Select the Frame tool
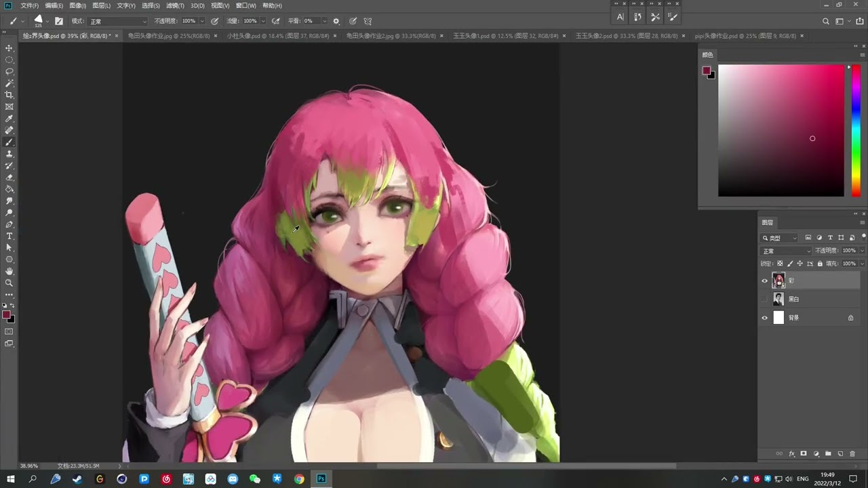 (9, 107)
